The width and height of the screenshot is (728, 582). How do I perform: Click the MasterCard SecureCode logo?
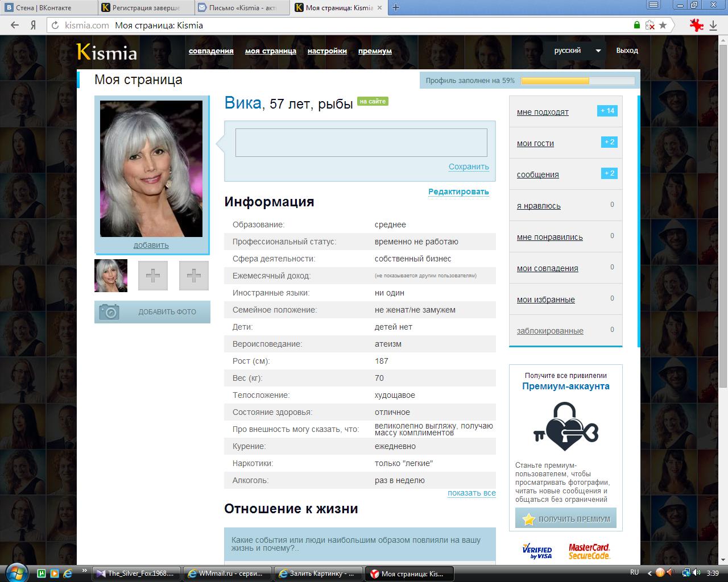click(x=589, y=551)
